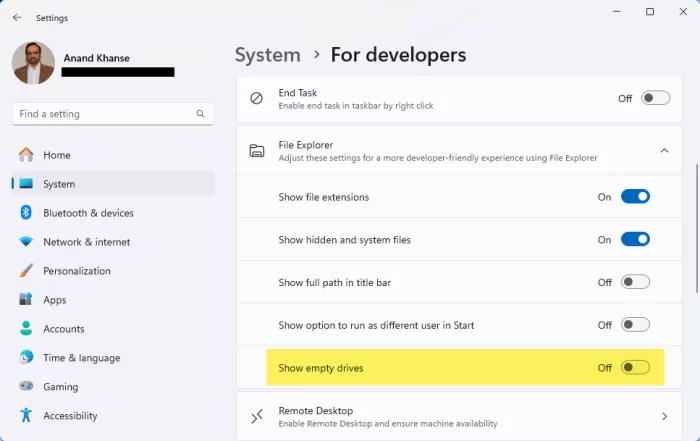Open Time & language settings
The height and width of the screenshot is (441, 700).
coord(113,358)
